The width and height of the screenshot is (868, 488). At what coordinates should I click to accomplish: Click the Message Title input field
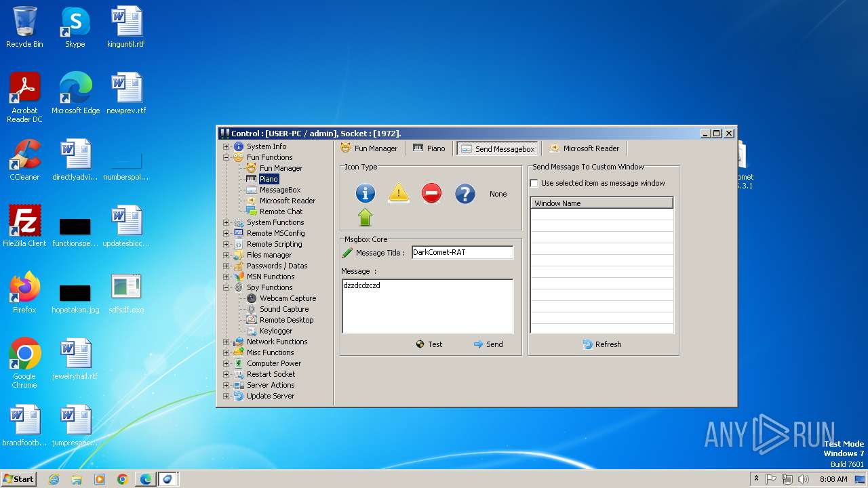pos(462,252)
